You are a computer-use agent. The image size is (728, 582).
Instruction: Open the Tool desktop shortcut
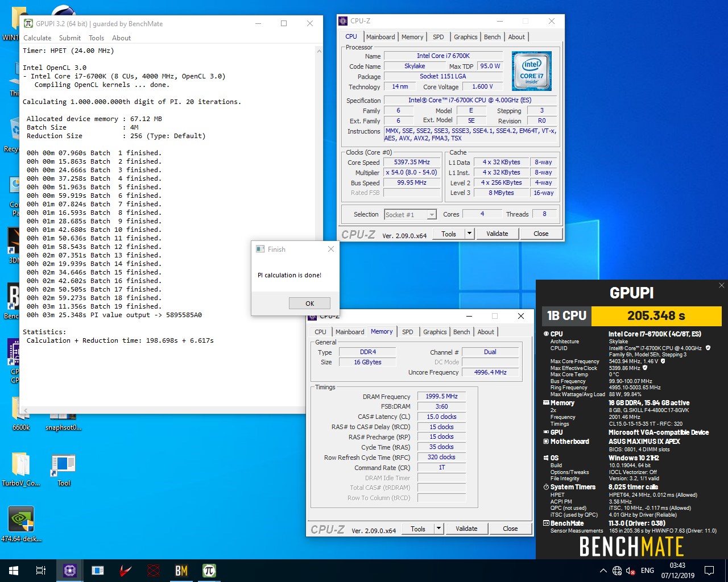tap(64, 470)
